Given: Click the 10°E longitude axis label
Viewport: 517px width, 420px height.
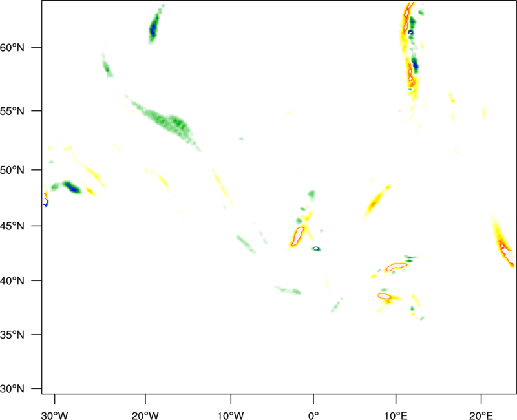Looking at the screenshot, I should tap(396, 415).
